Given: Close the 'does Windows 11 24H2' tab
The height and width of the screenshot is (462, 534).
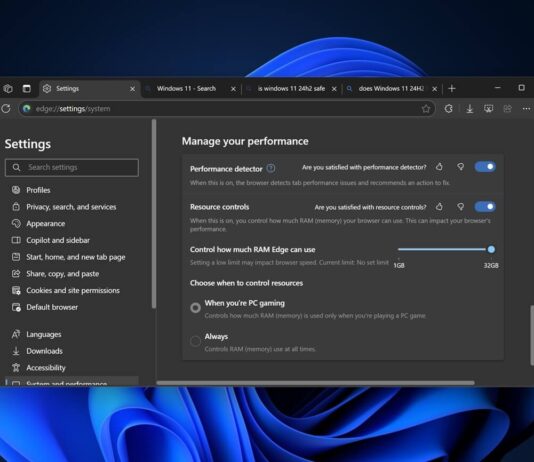Looking at the screenshot, I should (435, 89).
